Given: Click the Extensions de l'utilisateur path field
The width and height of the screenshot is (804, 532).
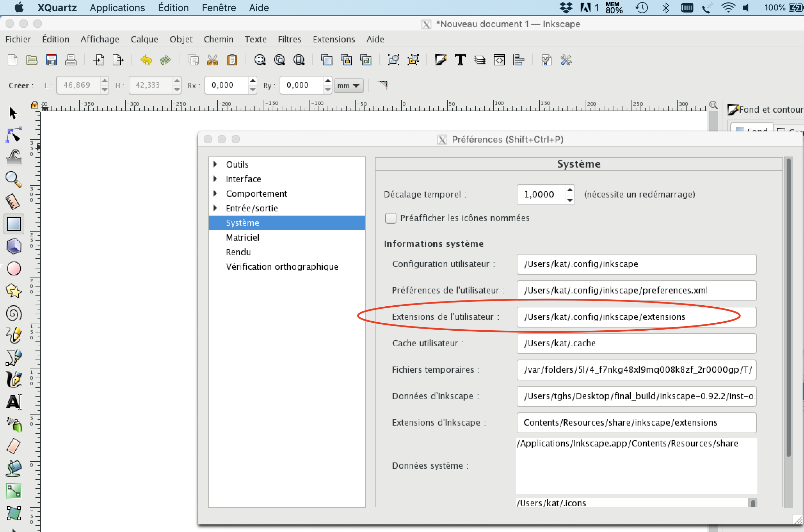Looking at the screenshot, I should tap(636, 317).
